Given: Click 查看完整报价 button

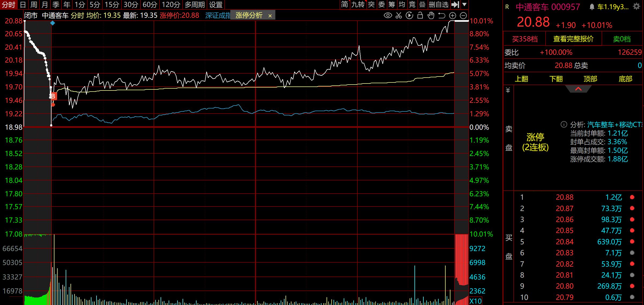Looking at the screenshot, I should coord(573,39).
